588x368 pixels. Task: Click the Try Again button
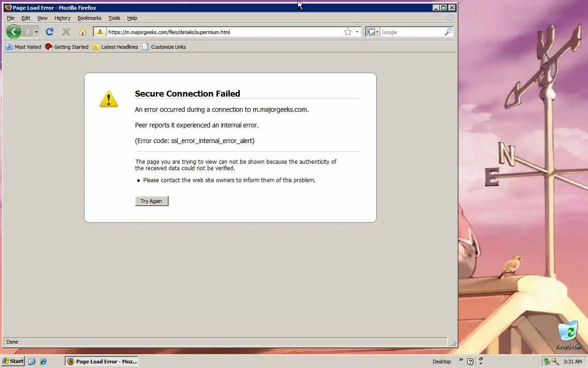(152, 201)
